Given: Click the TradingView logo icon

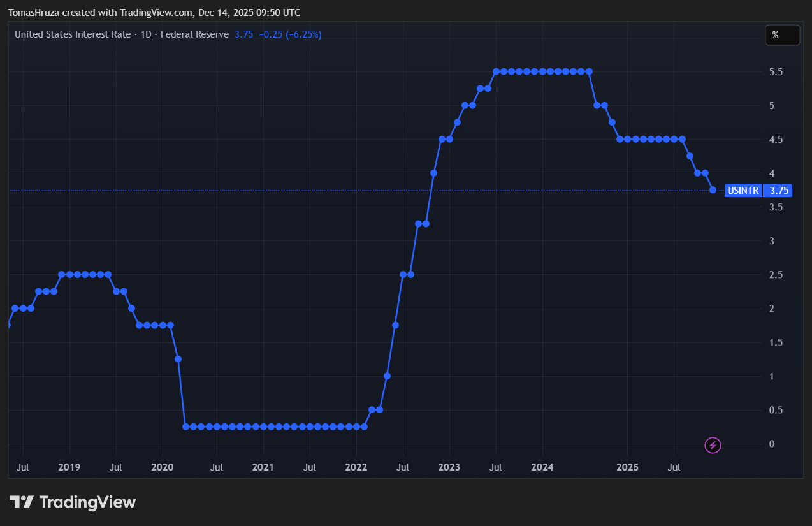Looking at the screenshot, I should [22, 502].
